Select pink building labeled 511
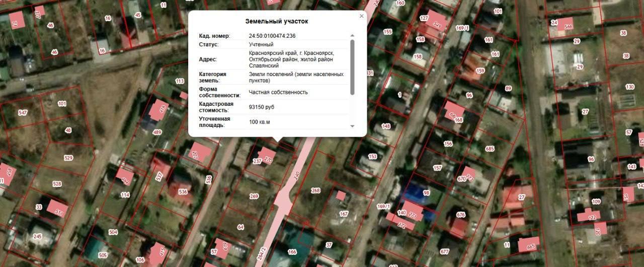The height and width of the screenshot is (267, 644). tap(57, 209)
